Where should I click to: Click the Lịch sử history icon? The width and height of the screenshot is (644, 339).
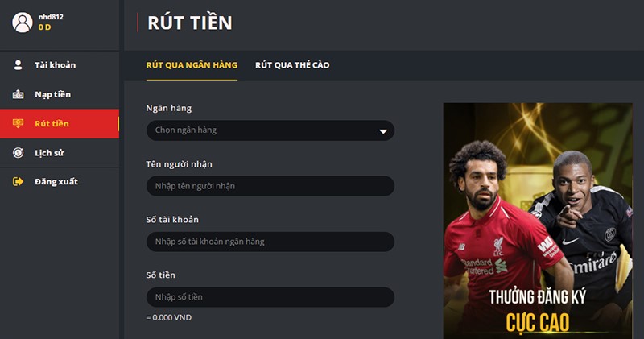click(18, 153)
